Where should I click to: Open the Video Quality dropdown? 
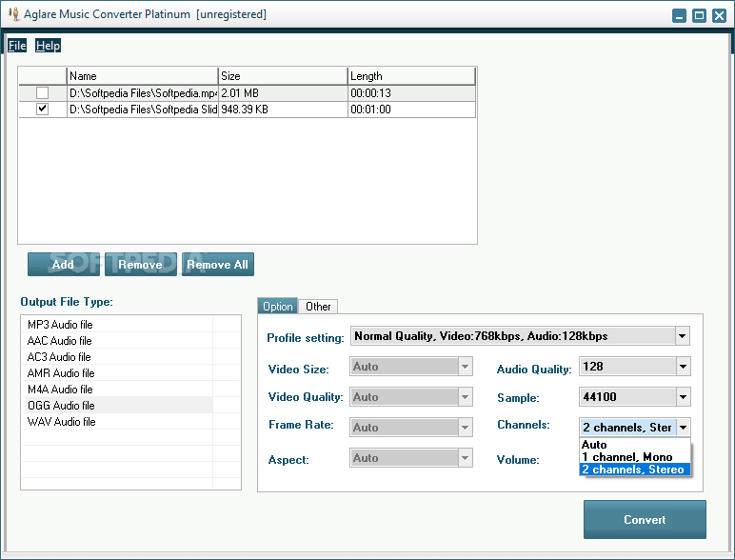point(465,397)
